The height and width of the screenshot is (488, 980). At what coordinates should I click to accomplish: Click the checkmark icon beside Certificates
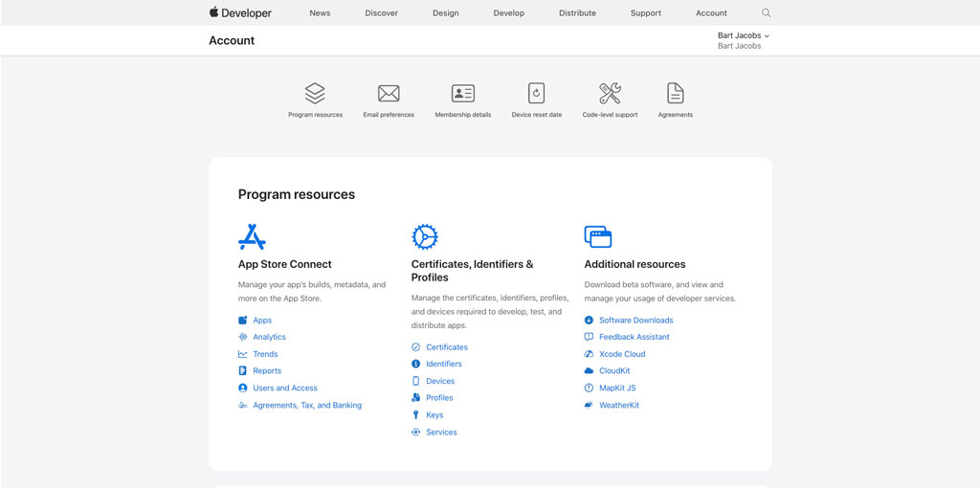click(x=415, y=346)
